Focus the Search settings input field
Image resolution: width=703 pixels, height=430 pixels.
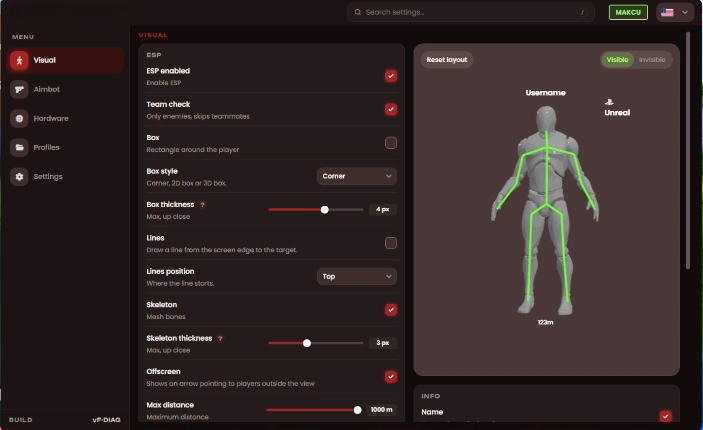(x=471, y=12)
